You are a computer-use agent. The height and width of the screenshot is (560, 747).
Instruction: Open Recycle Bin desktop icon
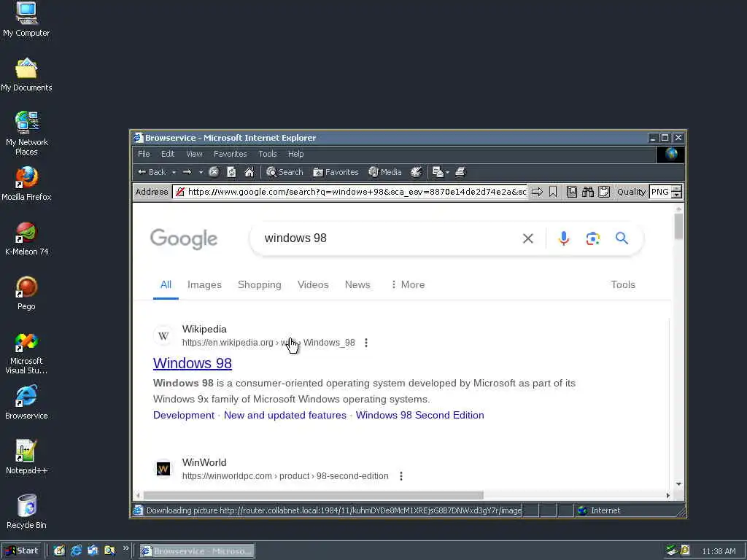pyautogui.click(x=27, y=512)
